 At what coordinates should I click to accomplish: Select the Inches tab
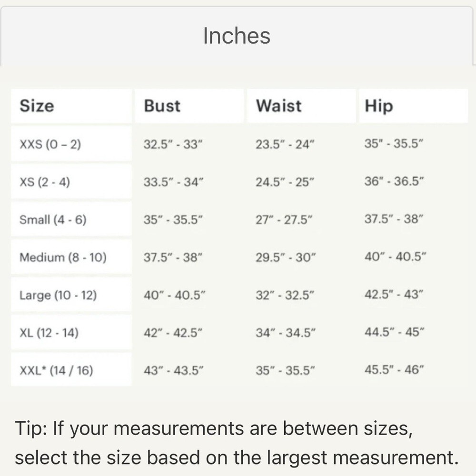pyautogui.click(x=237, y=36)
